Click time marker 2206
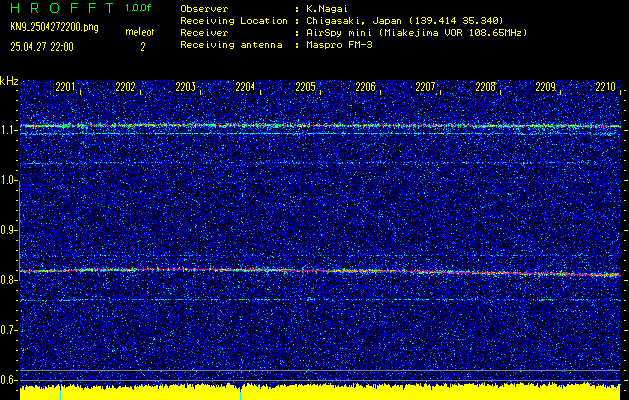This screenshot has height=400, width=629. point(365,87)
